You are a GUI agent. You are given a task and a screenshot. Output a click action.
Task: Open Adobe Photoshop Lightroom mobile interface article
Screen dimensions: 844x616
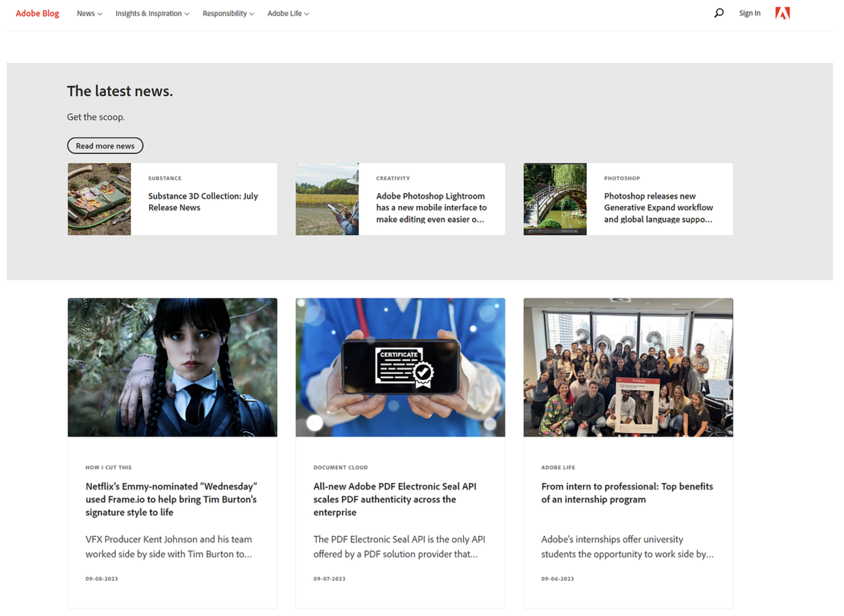tap(431, 207)
